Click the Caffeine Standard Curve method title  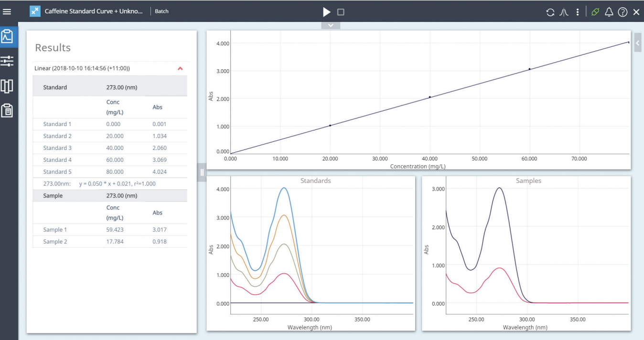pyautogui.click(x=94, y=11)
